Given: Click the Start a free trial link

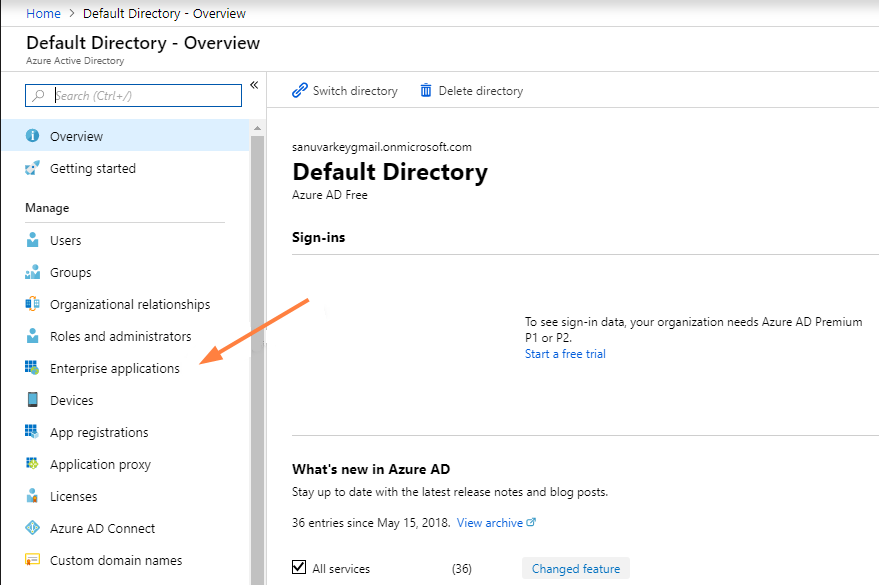Looking at the screenshot, I should click(565, 354).
